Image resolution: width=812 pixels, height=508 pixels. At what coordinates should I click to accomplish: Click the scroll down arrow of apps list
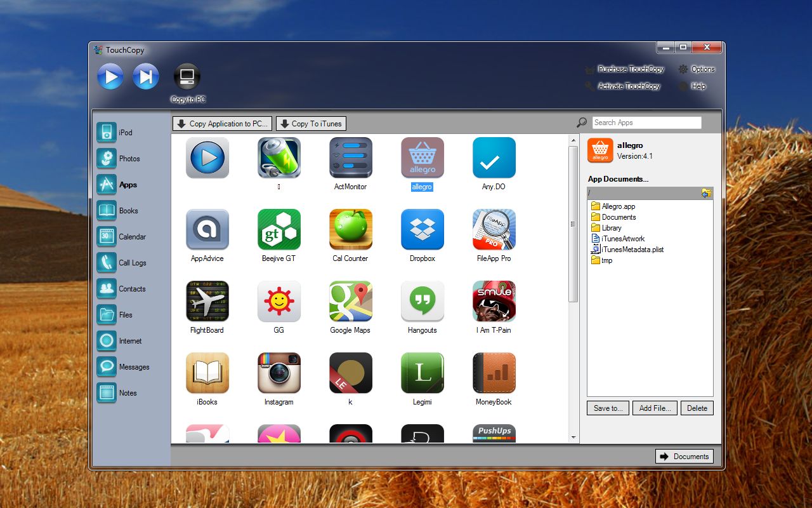point(573,438)
